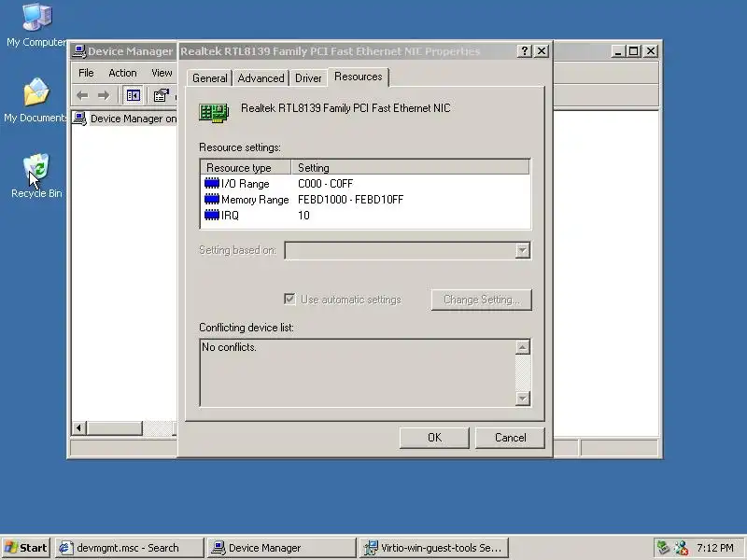747x560 pixels.
Task: Click Resource type column header
Action: (x=246, y=168)
